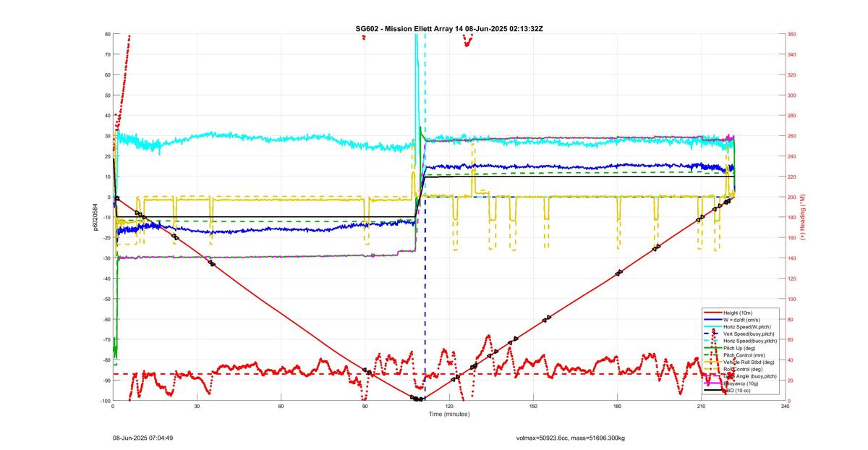Select the W = dz/dt (cm/s) legend label
Image resolution: width=868 pixels, height=450 pixels.
click(741, 320)
